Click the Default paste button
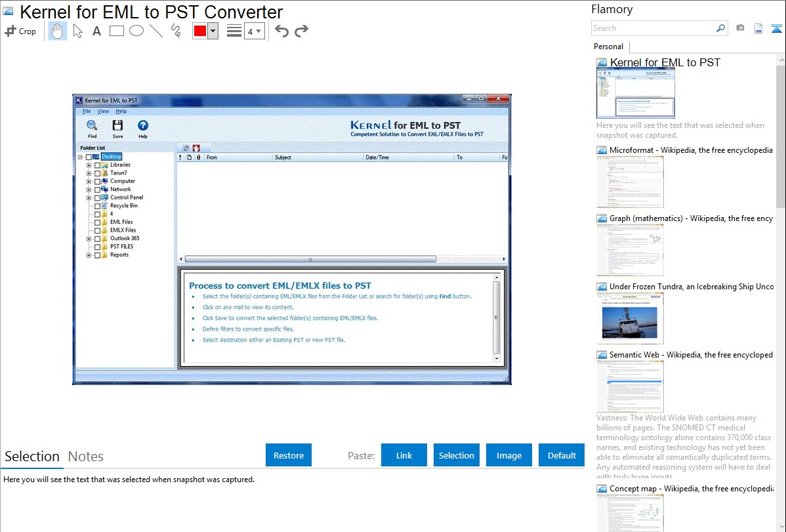The height and width of the screenshot is (532, 786). (562, 455)
